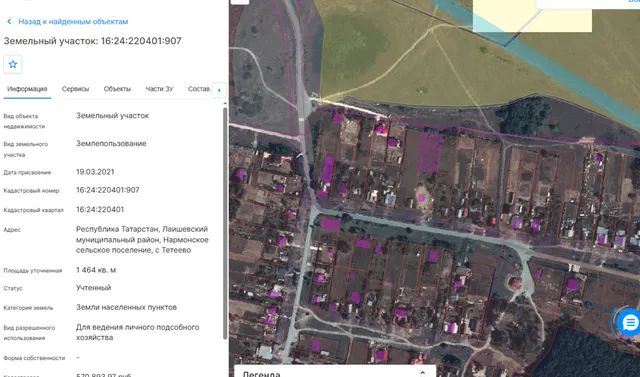The height and width of the screenshot is (377, 640).
Task: Switch to the Сервисы tab
Action: tap(76, 89)
